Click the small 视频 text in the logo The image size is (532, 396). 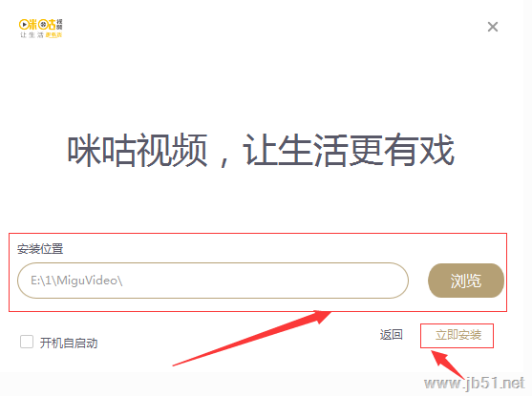click(x=59, y=25)
